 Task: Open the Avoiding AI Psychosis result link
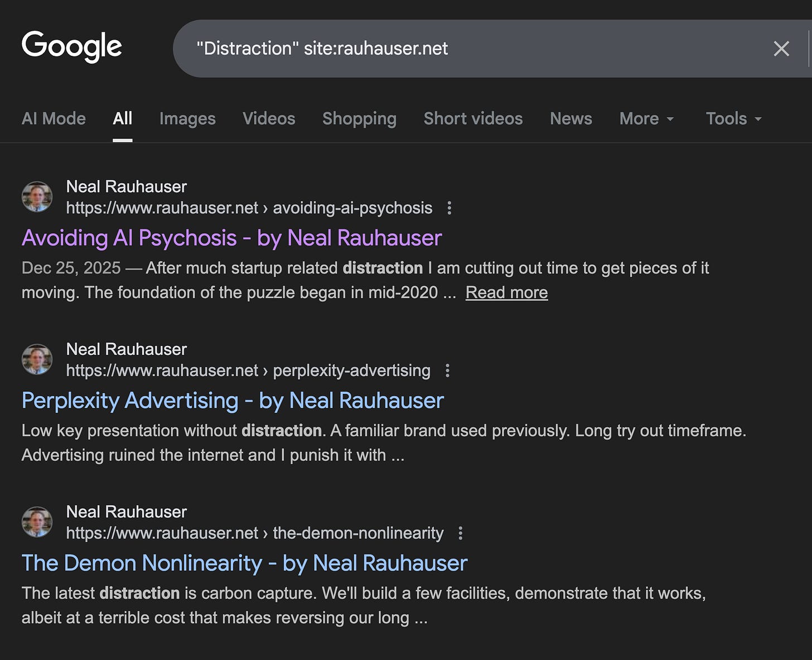231,238
